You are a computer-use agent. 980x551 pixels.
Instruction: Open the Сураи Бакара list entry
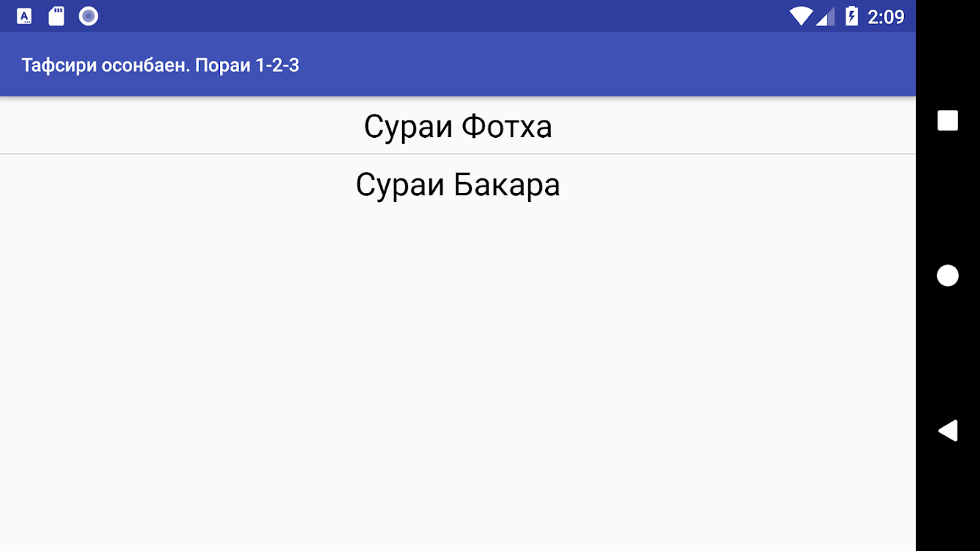tap(458, 184)
